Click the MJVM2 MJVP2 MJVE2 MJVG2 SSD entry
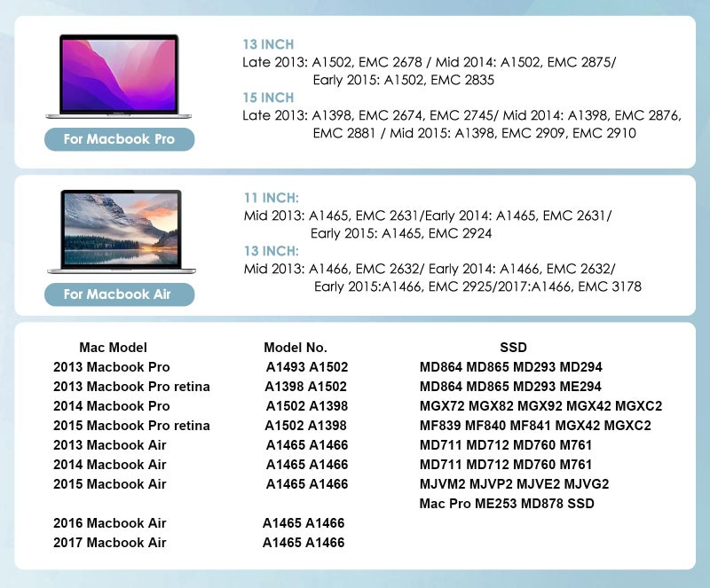 (515, 484)
